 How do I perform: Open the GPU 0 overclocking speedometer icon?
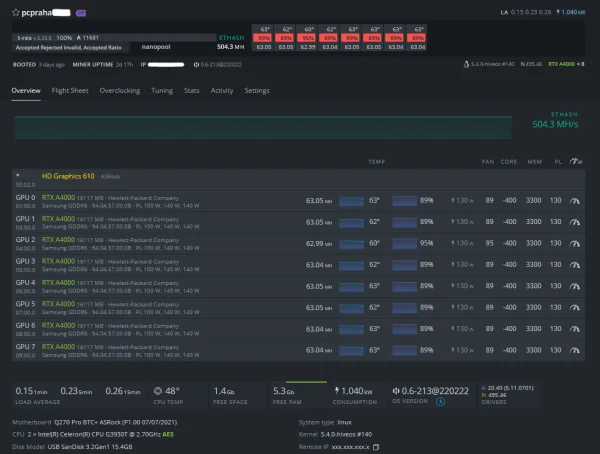coord(574,201)
